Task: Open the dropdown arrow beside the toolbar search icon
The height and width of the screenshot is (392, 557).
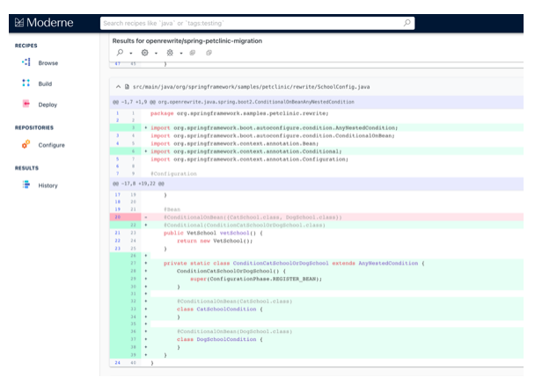Action: point(131,54)
